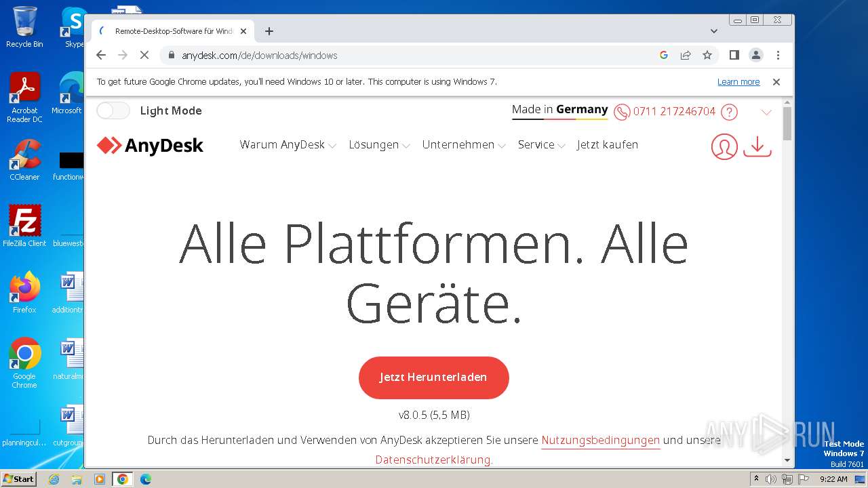Open Google Chrome desktop icon
This screenshot has width=868, height=488.
click(x=24, y=363)
